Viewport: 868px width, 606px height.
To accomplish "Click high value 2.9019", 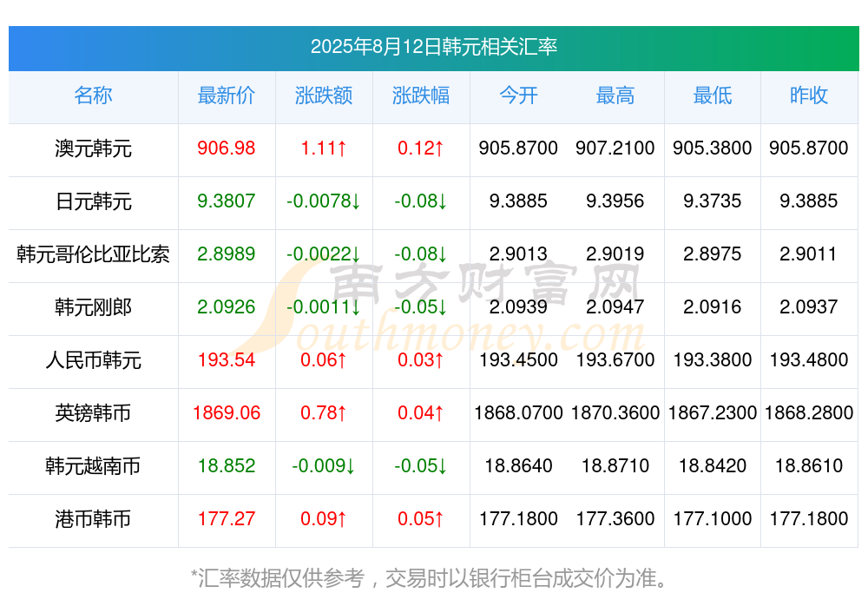I will point(615,254).
